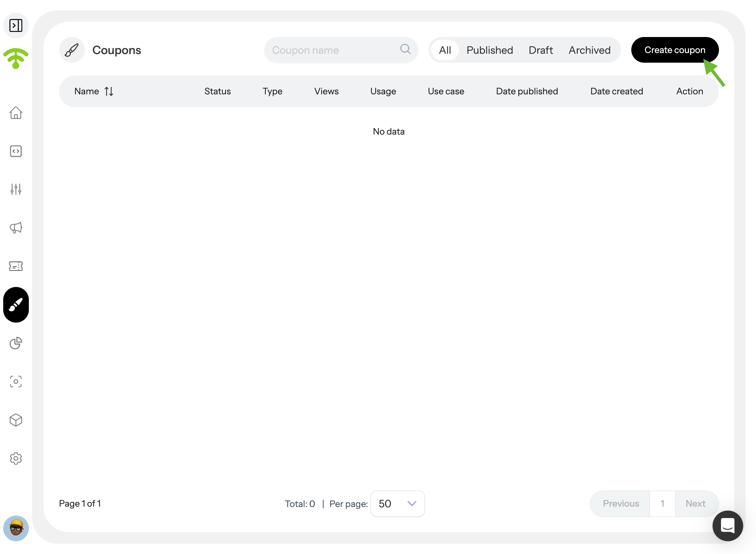Click the Date published column header
Screen dimensions: 756x554
[x=527, y=92]
